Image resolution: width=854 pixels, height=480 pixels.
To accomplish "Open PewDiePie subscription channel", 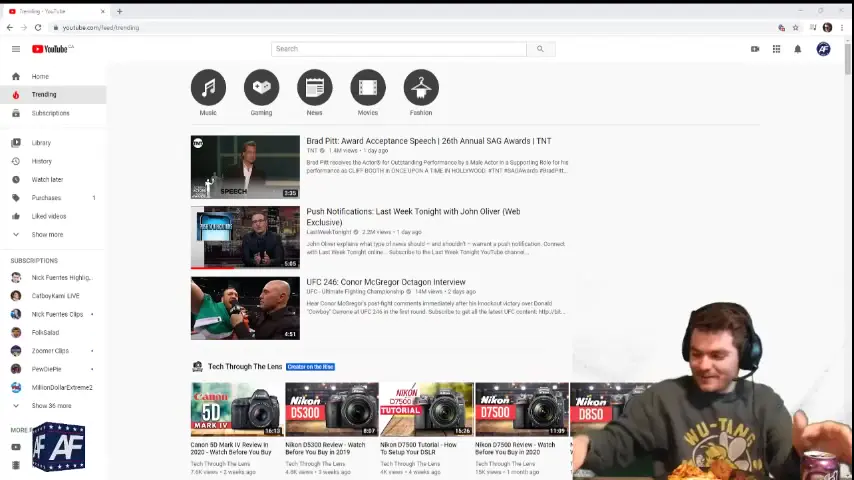I will click(x=47, y=369).
